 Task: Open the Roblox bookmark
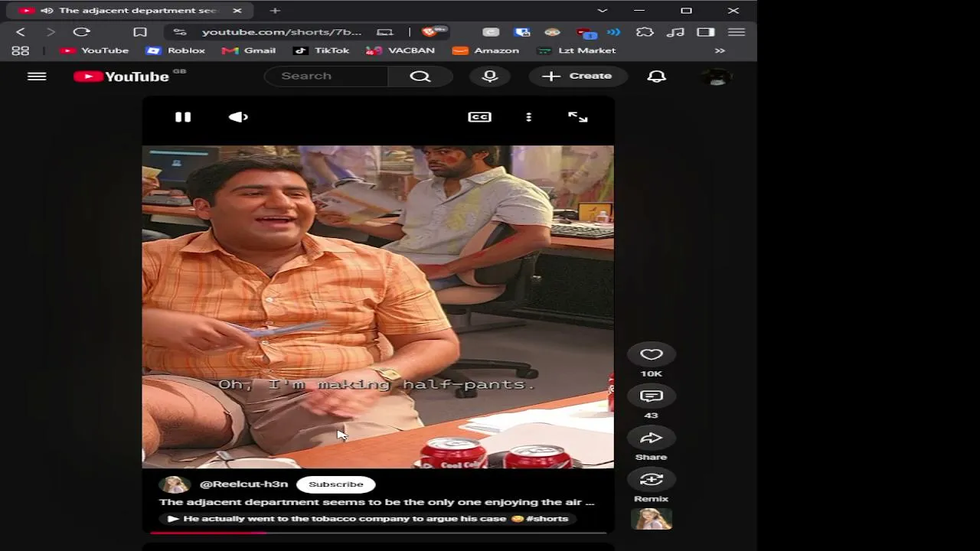[175, 51]
